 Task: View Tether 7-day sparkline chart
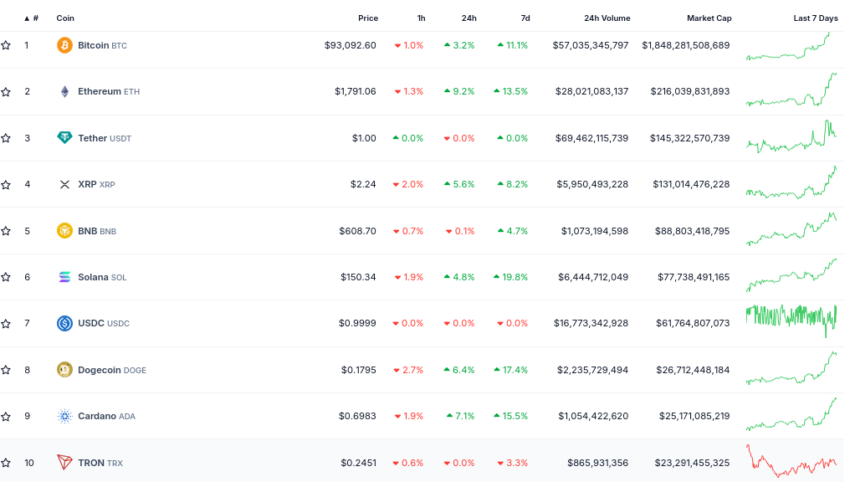791,136
